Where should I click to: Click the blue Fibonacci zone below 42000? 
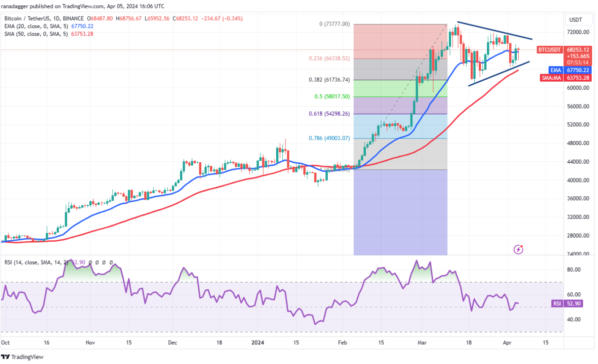[x=400, y=212]
